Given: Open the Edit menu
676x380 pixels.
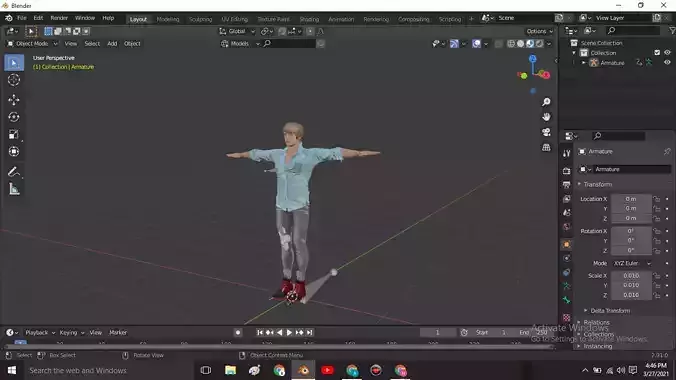Looking at the screenshot, I should (x=38, y=18).
